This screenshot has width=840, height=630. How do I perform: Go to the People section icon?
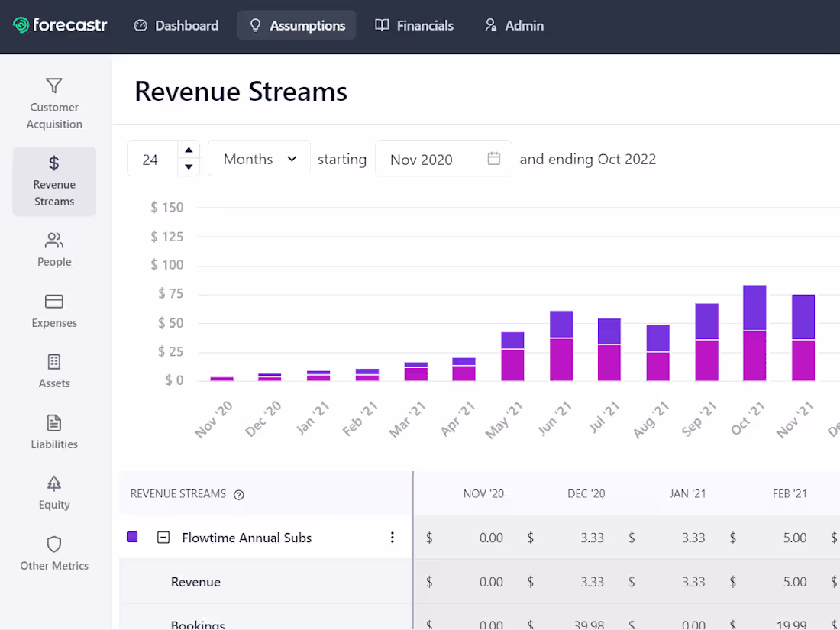pyautogui.click(x=54, y=241)
